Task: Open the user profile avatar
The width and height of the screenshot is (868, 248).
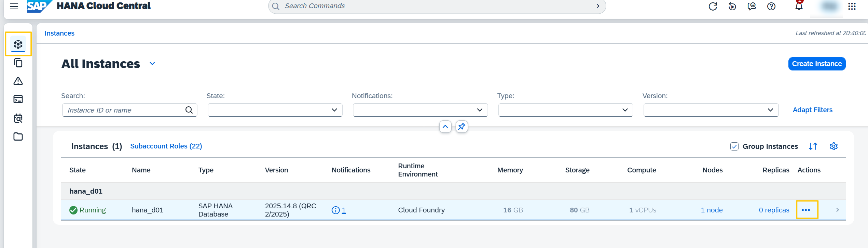Action: point(830,6)
